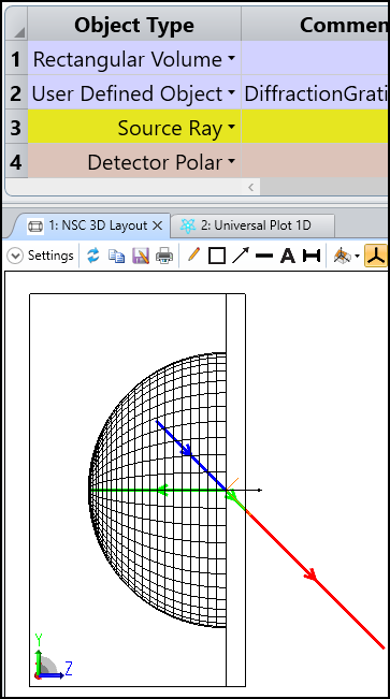Add text with the A tool

point(288,256)
